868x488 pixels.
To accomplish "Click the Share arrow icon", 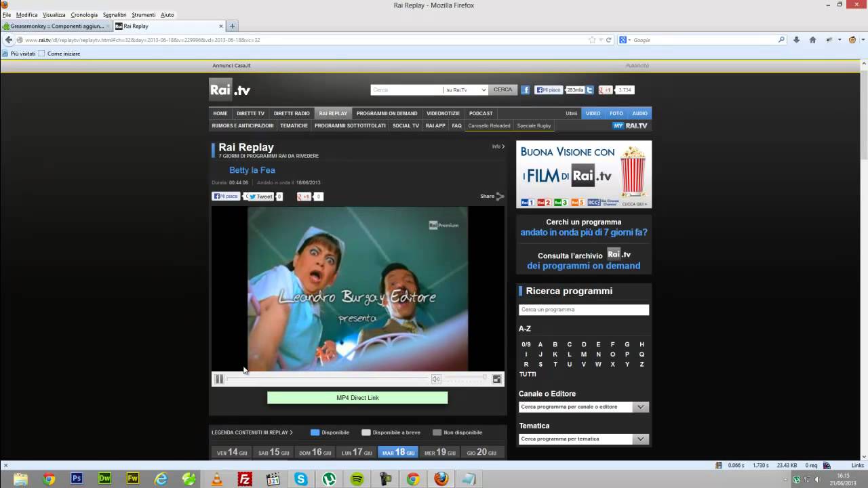I will pos(500,197).
